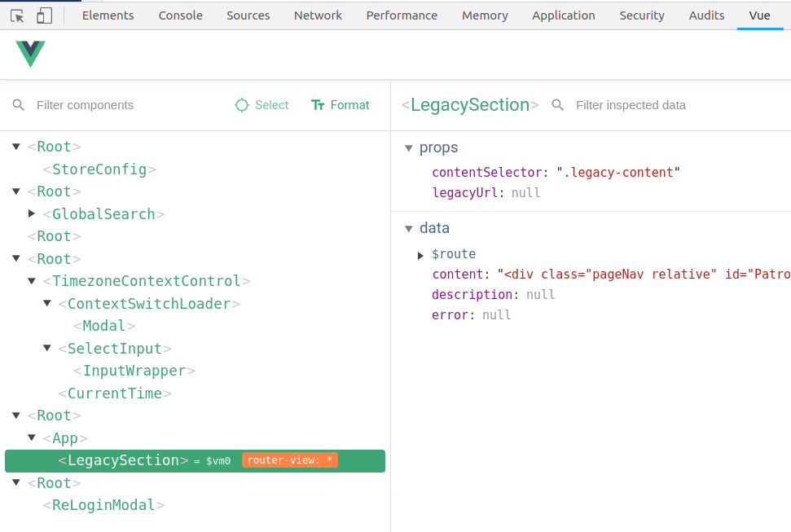Click the content data string value
Viewport: 791px width, 532px height.
[644, 274]
